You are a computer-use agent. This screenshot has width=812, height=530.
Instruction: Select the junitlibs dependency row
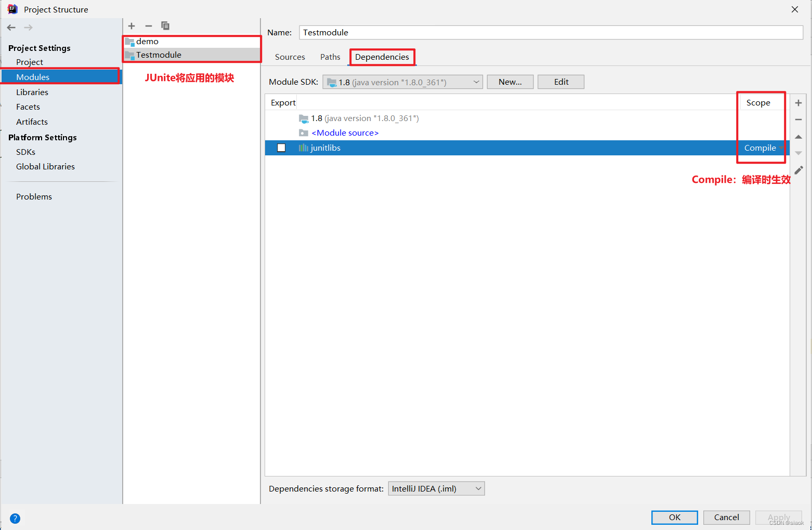(527, 148)
